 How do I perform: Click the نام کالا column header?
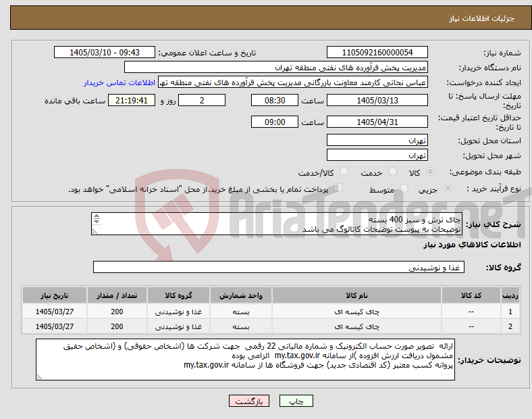356,295
